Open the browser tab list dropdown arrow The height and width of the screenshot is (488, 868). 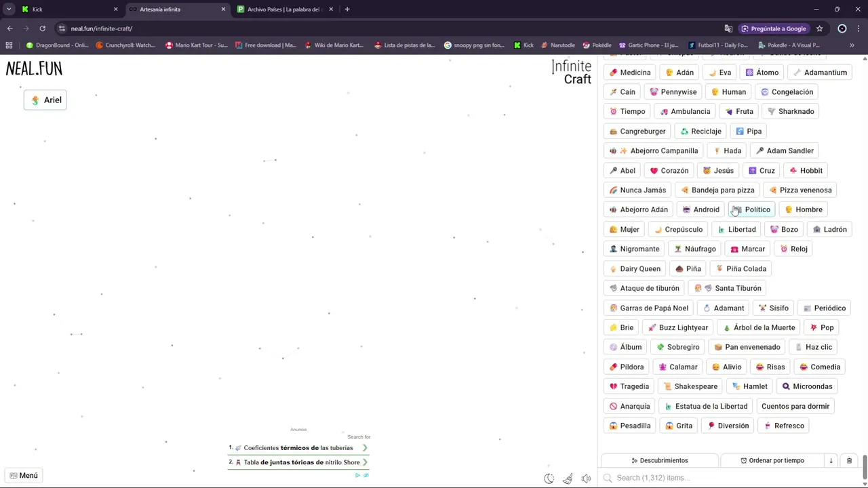(x=9, y=9)
